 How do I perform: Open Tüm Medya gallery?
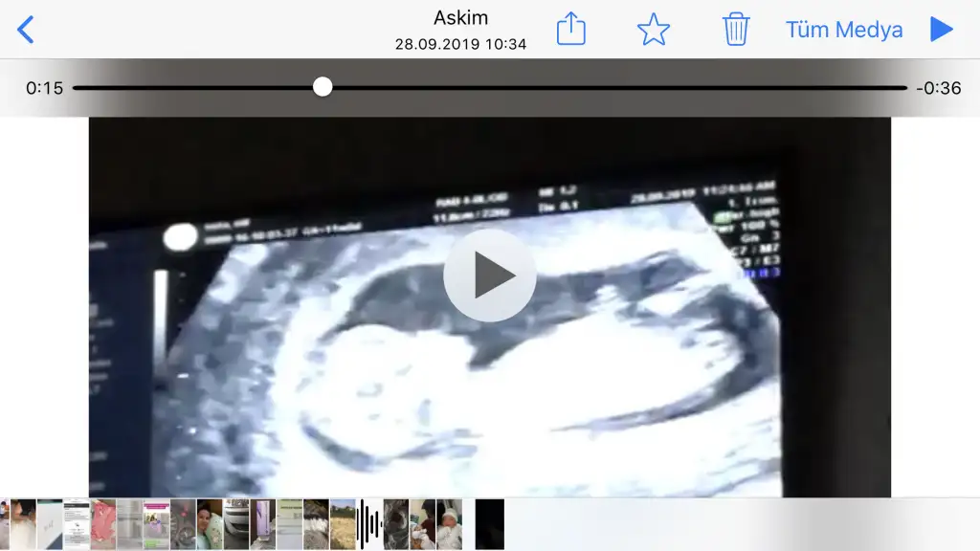click(844, 30)
